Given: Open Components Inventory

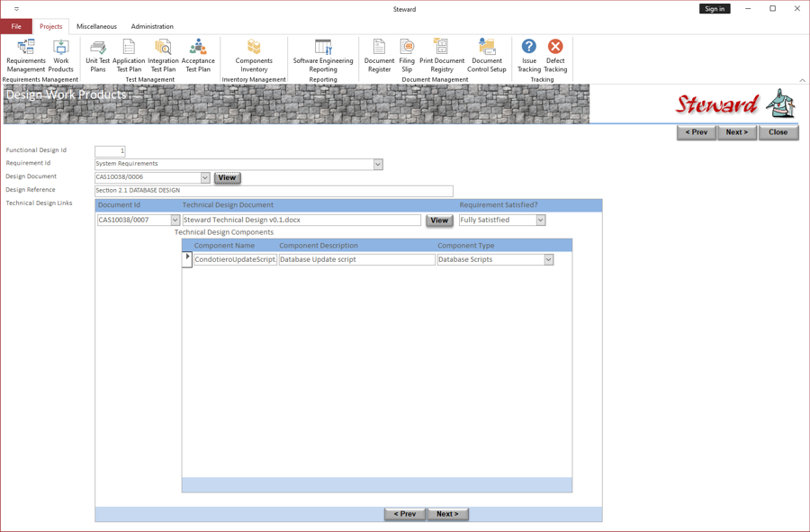Looking at the screenshot, I should [x=254, y=56].
